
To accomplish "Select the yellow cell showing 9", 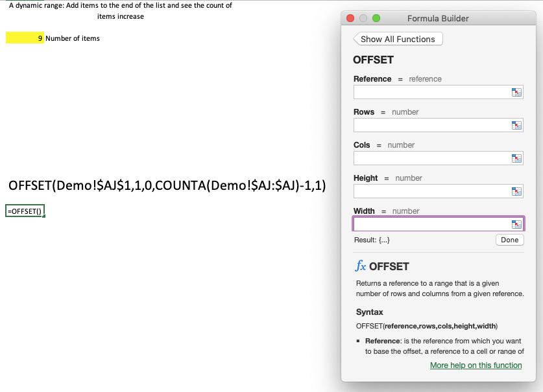I will (x=25, y=38).
